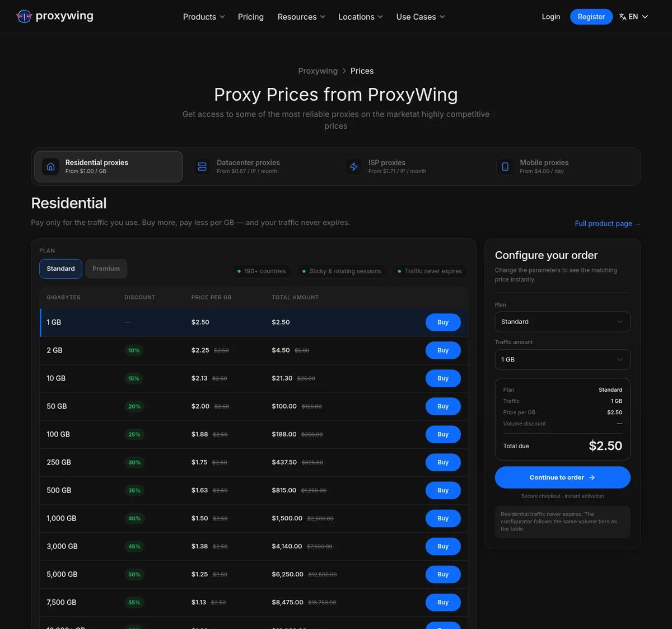672x629 pixels.
Task: Buy the 100 GB plan
Action: point(443,434)
